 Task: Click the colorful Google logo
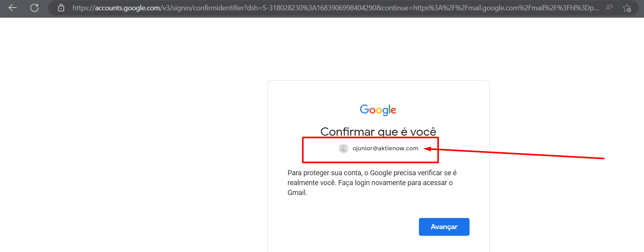378,110
